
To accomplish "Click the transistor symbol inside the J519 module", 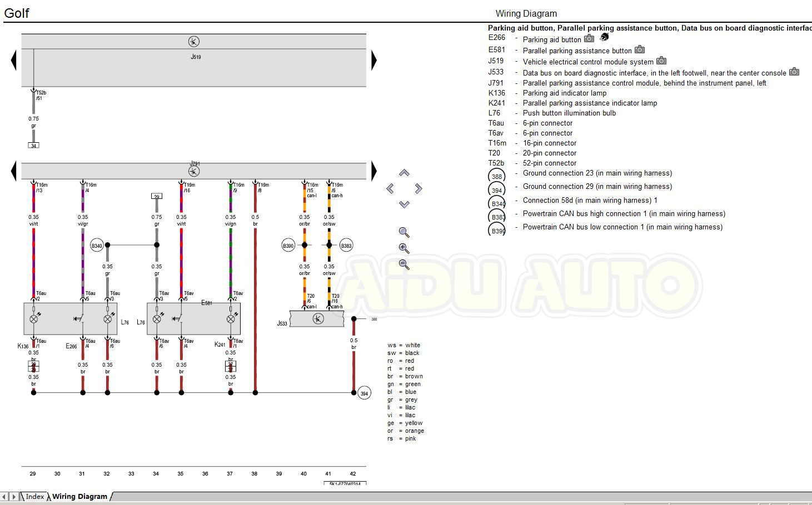I will click(x=193, y=41).
